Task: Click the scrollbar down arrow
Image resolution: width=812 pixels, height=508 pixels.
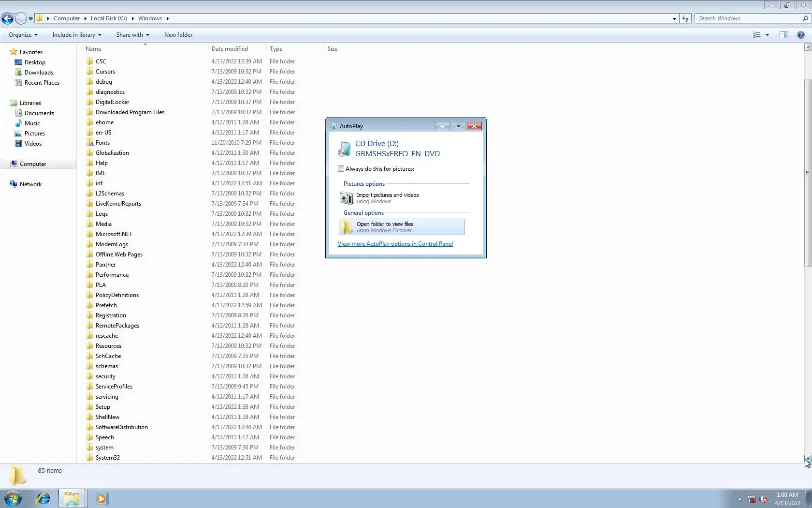Action: point(808,459)
